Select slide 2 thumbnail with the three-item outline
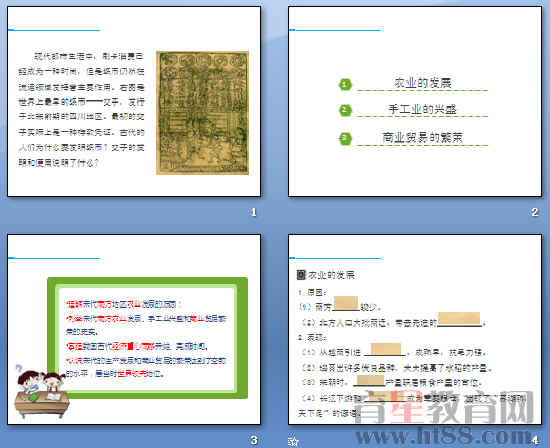The height and width of the screenshot is (448, 550). click(415, 101)
